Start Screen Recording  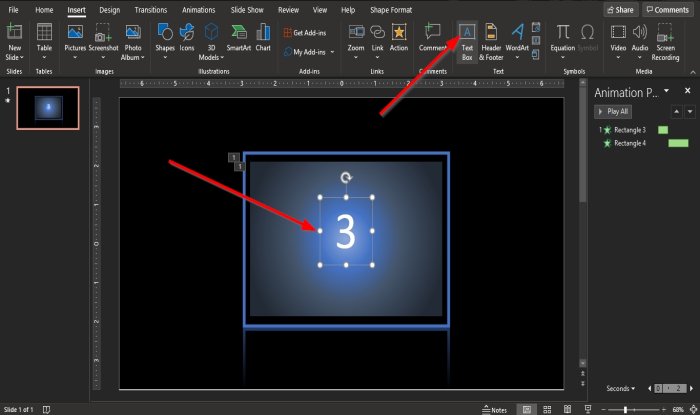tap(665, 42)
